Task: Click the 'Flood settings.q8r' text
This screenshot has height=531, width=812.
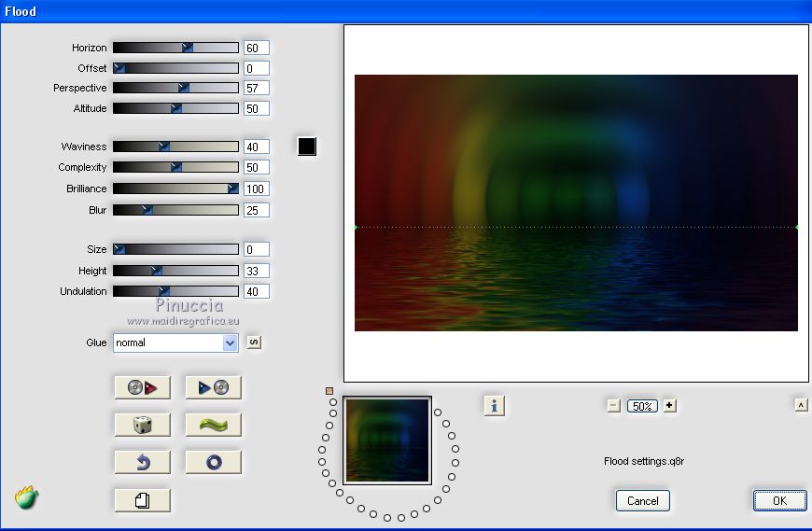Action: pyautogui.click(x=644, y=461)
